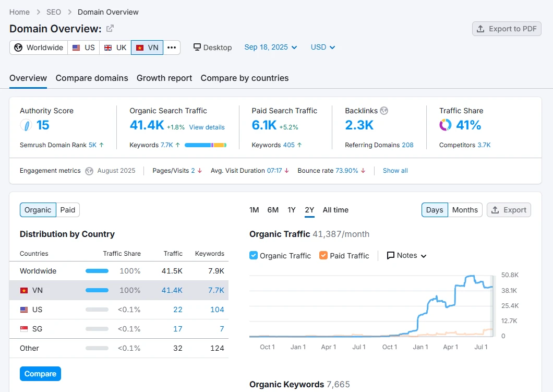Viewport: 553px width, 392px height.
Task: Select the UK flag database
Action: pyautogui.click(x=115, y=47)
